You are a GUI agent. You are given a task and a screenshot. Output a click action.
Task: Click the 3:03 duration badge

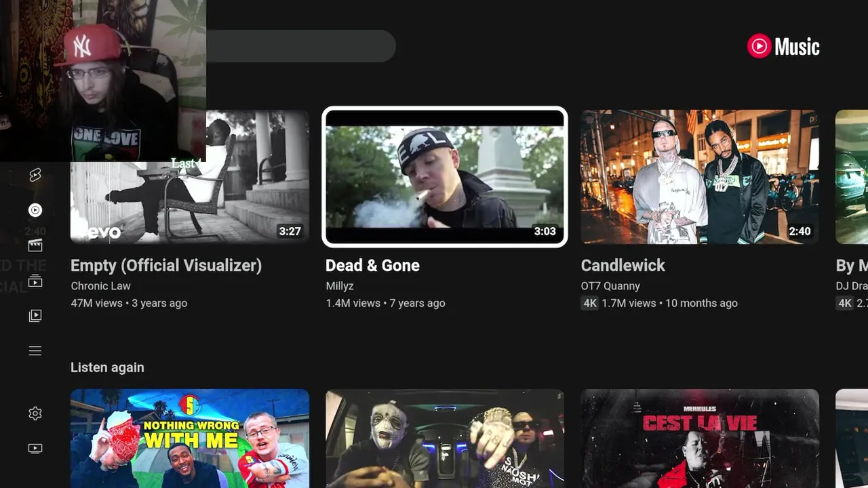(545, 231)
